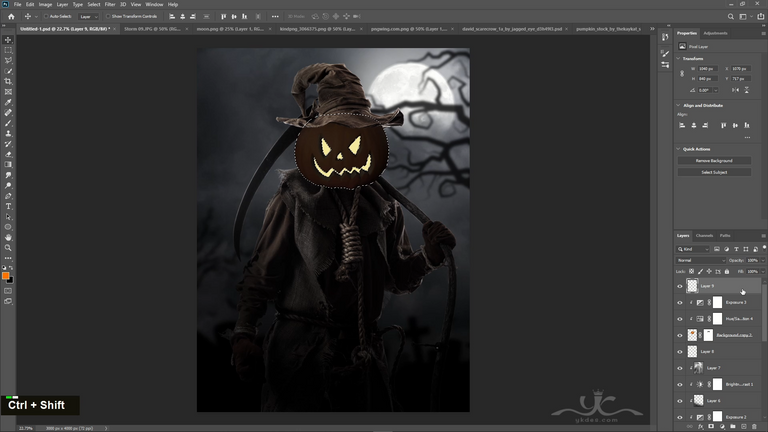
Task: Click the Select Subject button
Action: [714, 172]
